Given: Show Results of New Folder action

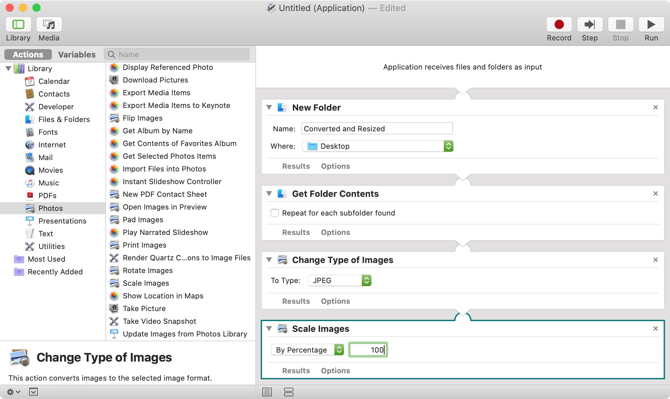Looking at the screenshot, I should point(296,166).
